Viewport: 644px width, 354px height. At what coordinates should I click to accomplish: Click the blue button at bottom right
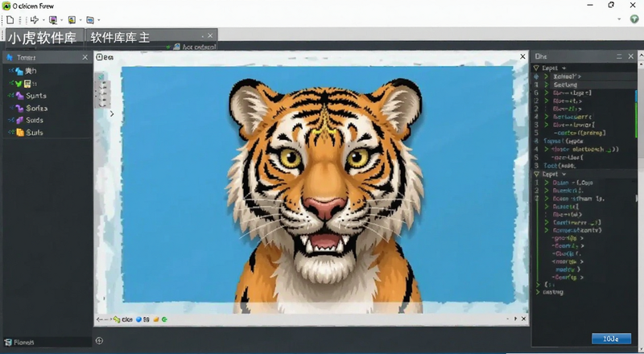pos(611,339)
